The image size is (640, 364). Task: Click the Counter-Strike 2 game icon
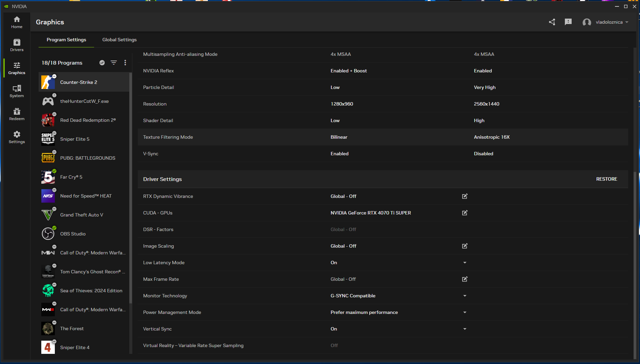click(48, 82)
